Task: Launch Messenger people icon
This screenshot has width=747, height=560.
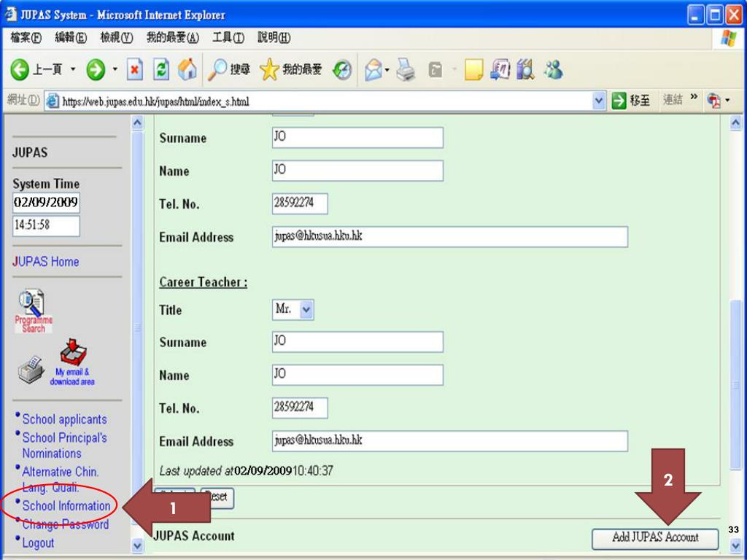Action: point(553,69)
